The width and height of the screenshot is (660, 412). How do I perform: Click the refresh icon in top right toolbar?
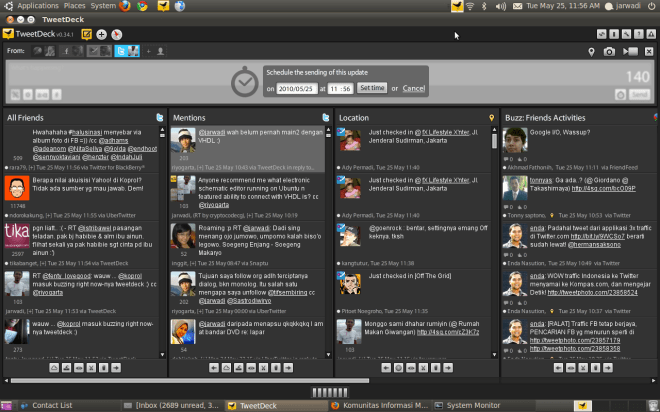pyautogui.click(x=601, y=35)
